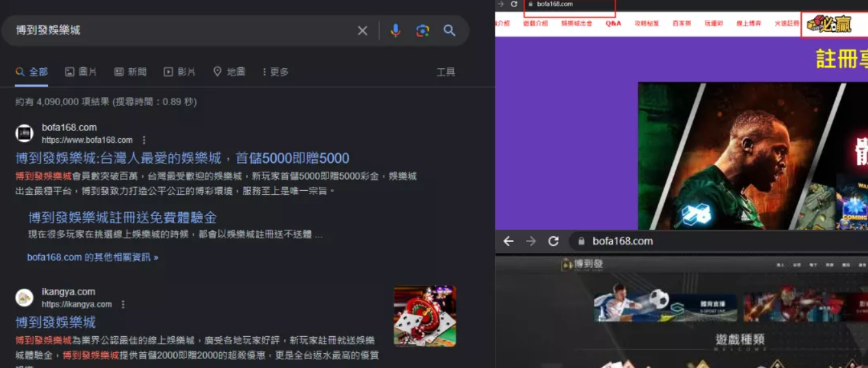Click the magnifier search submit icon
Image resolution: width=868 pixels, height=368 pixels.
(449, 31)
